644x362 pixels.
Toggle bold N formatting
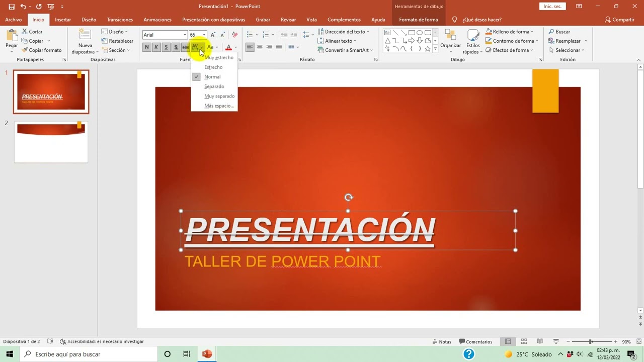pos(146,47)
